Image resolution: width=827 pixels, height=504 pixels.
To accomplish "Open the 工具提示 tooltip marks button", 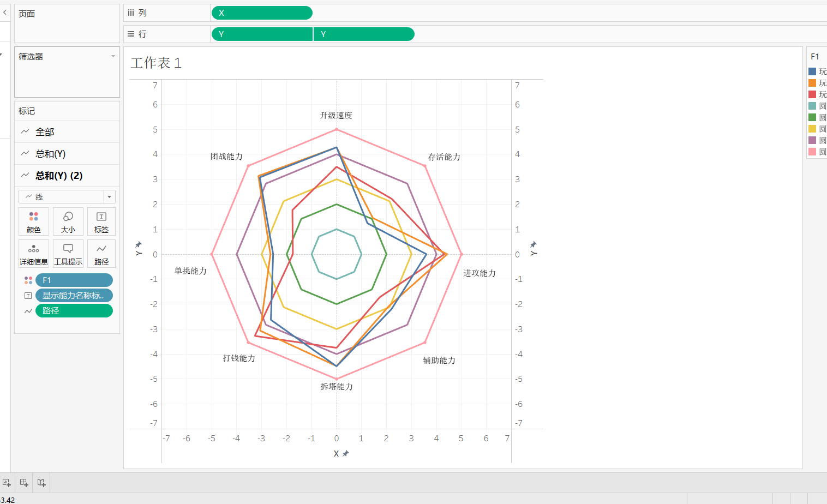I will [68, 254].
